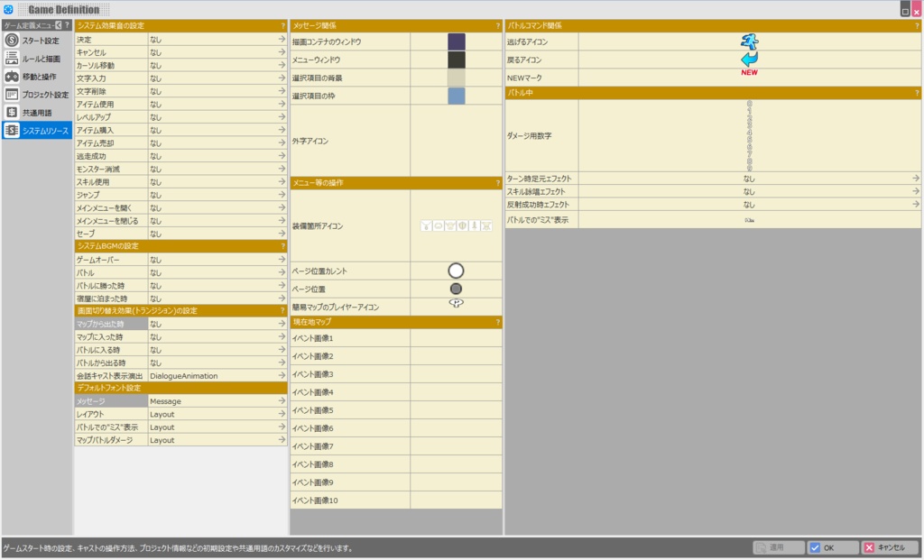The width and height of the screenshot is (924, 560).
Task: Click help icon on バトルコマンド関係 header
Action: coord(917,26)
